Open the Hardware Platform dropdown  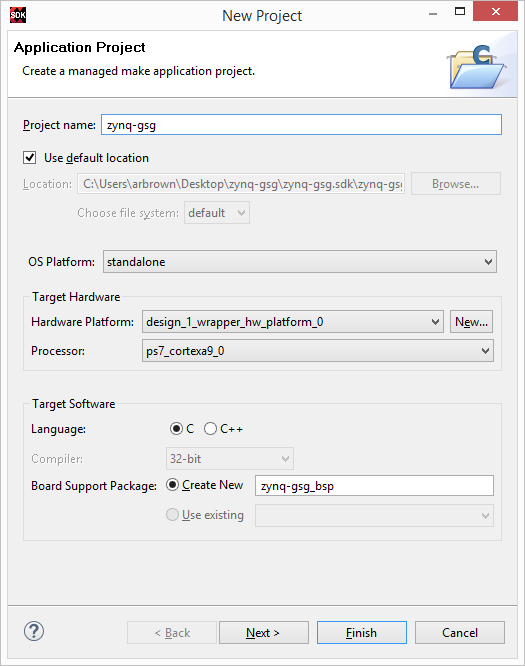(x=293, y=322)
